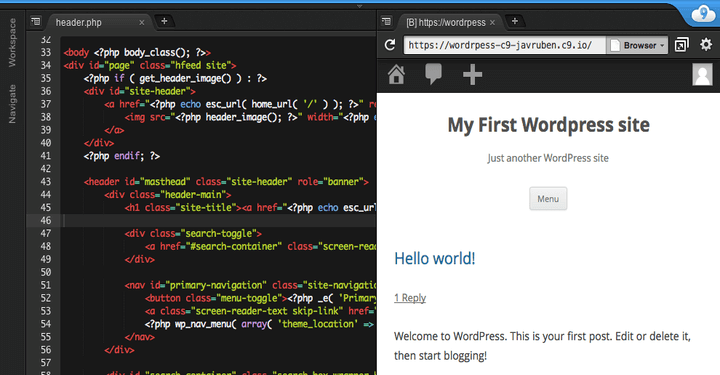The width and height of the screenshot is (720, 375).
Task: Click line number 33 in gutter
Action: pyautogui.click(x=45, y=52)
